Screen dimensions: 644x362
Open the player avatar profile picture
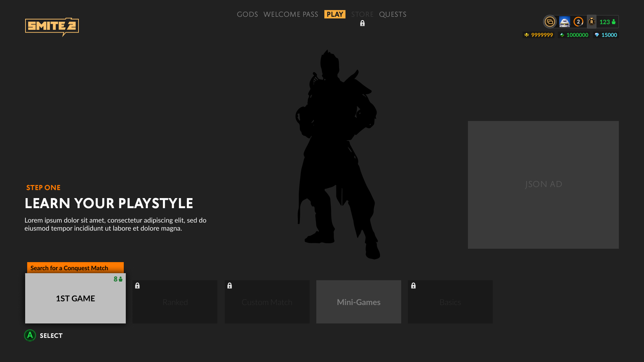tap(565, 22)
